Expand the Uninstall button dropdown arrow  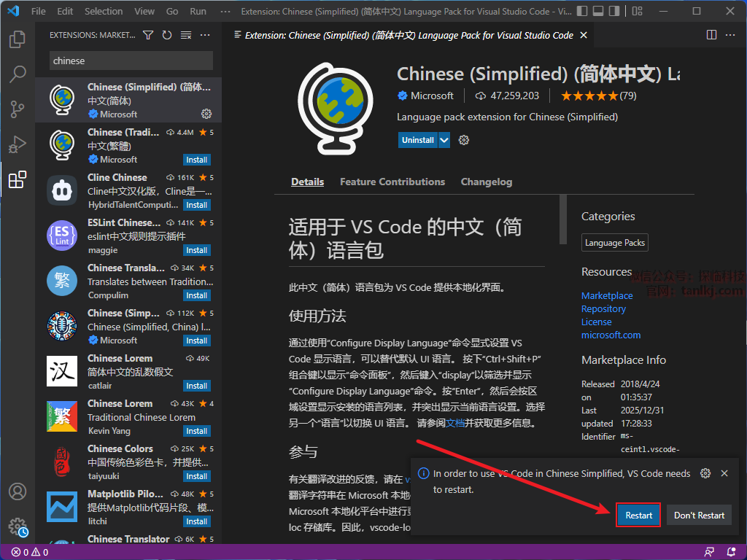pyautogui.click(x=444, y=140)
